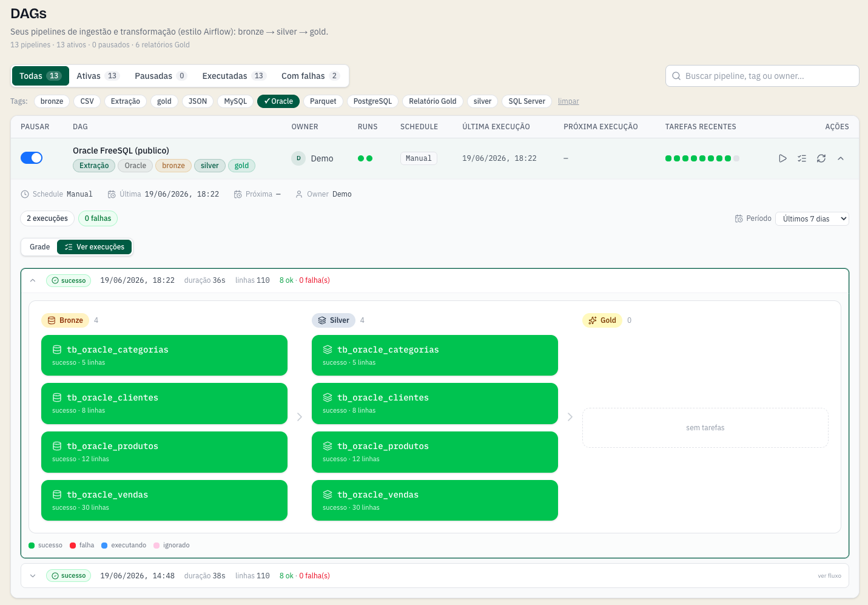Select the Todas 13 tab
This screenshot has width=868, height=605.
41,76
